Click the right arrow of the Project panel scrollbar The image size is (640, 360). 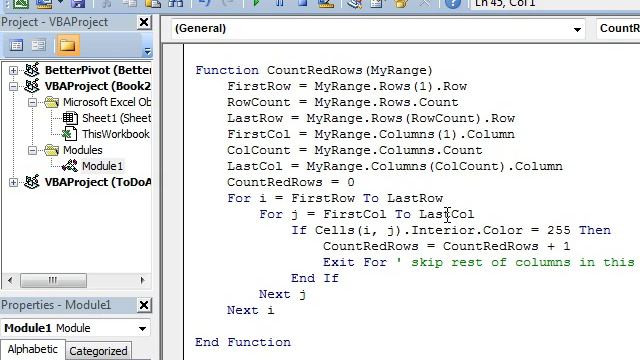tap(142, 280)
